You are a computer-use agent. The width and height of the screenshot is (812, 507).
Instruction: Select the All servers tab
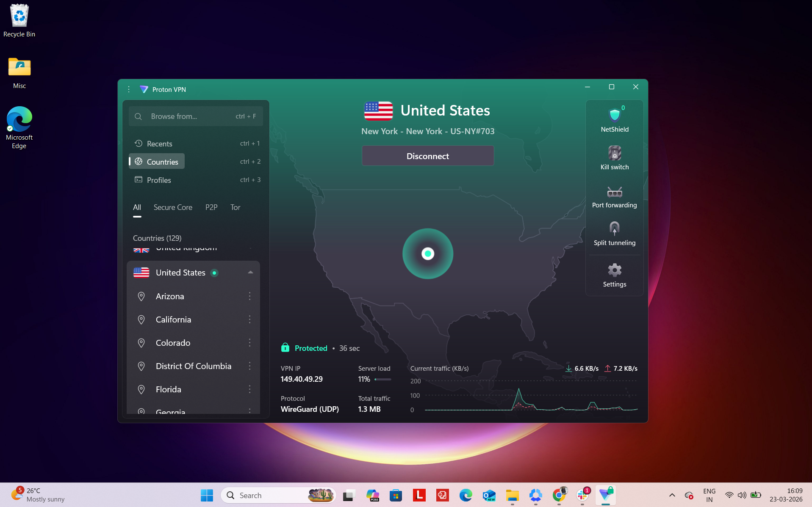pyautogui.click(x=137, y=207)
